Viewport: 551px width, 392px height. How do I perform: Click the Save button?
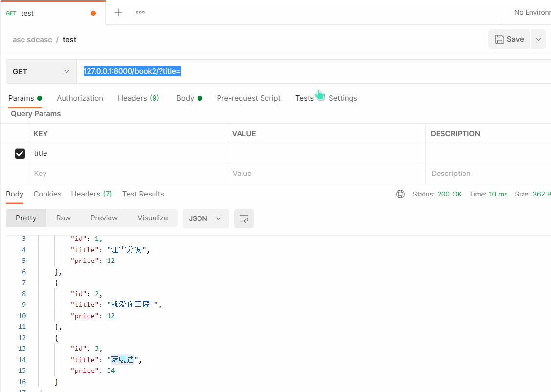click(x=509, y=39)
